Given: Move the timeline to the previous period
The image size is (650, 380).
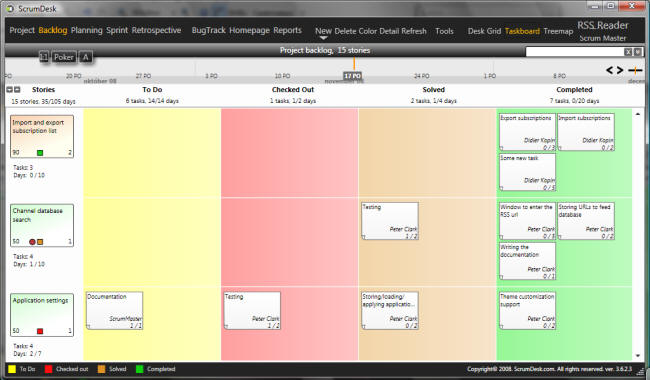Looking at the screenshot, I should click(x=609, y=70).
